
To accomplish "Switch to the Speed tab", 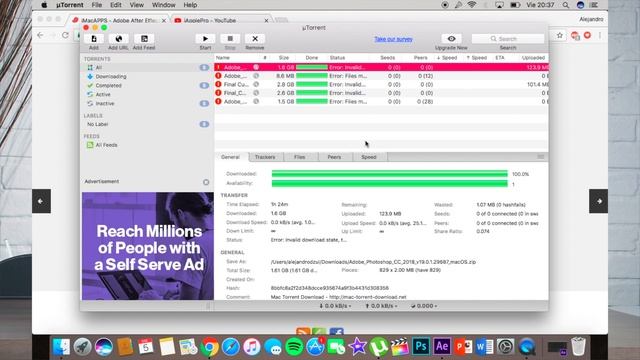I will pos(369,157).
